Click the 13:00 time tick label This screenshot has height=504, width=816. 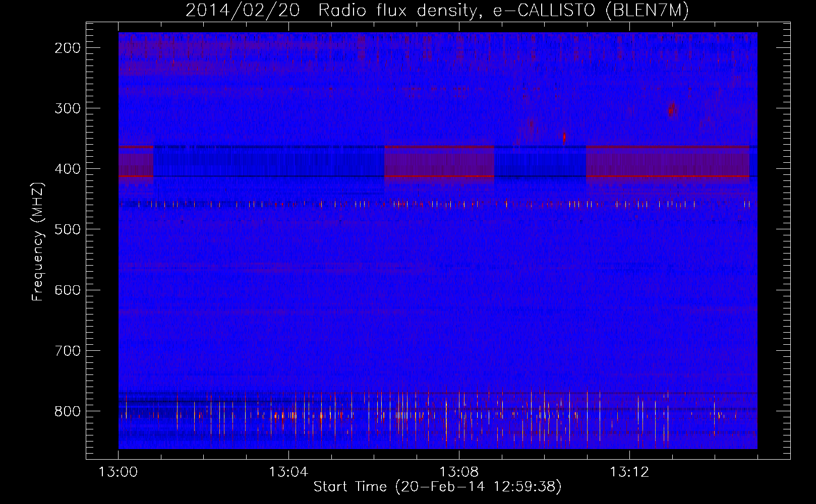118,472
